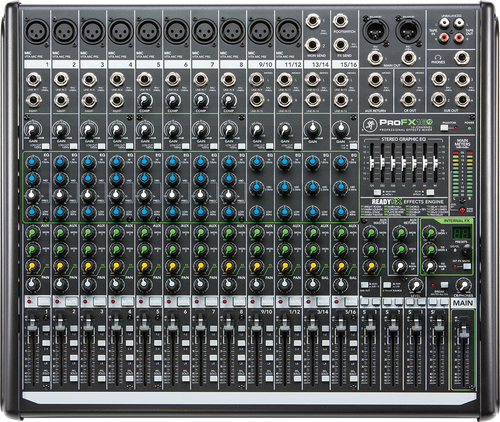Click the FX Send jack
Screen dimensions: 500x422
pos(340,45)
